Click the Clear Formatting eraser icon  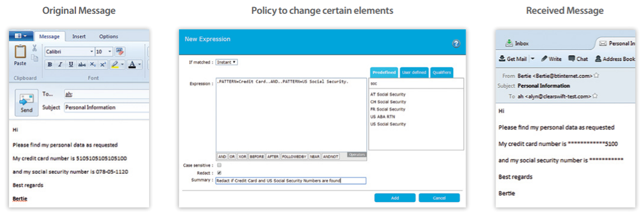[x=120, y=52]
